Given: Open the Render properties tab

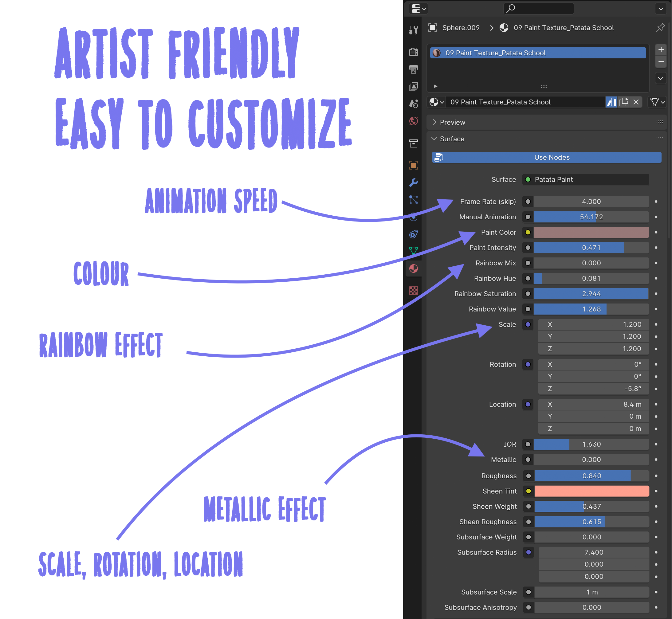Looking at the screenshot, I should click(413, 52).
